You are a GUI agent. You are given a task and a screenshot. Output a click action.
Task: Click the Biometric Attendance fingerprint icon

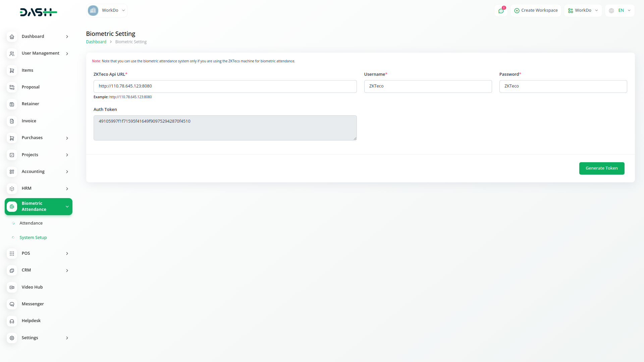[x=12, y=206]
